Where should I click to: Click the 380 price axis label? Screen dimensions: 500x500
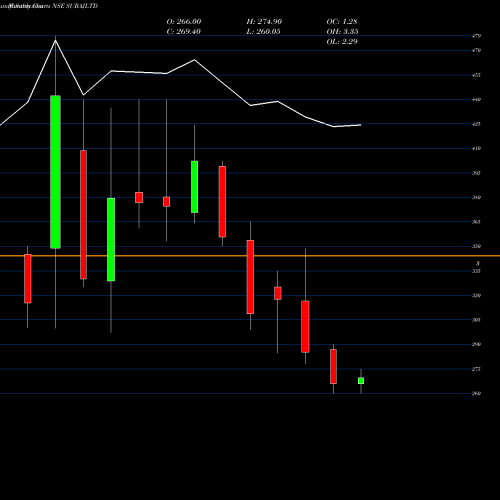(x=476, y=197)
